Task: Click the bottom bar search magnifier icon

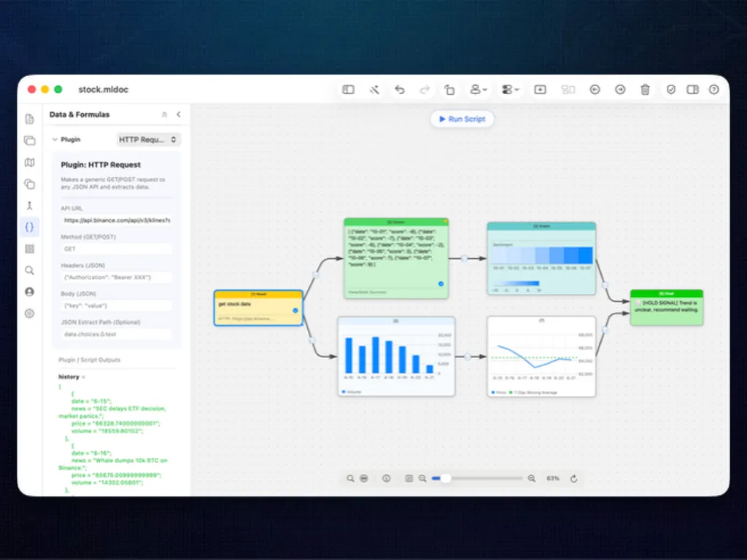Action: (351, 478)
